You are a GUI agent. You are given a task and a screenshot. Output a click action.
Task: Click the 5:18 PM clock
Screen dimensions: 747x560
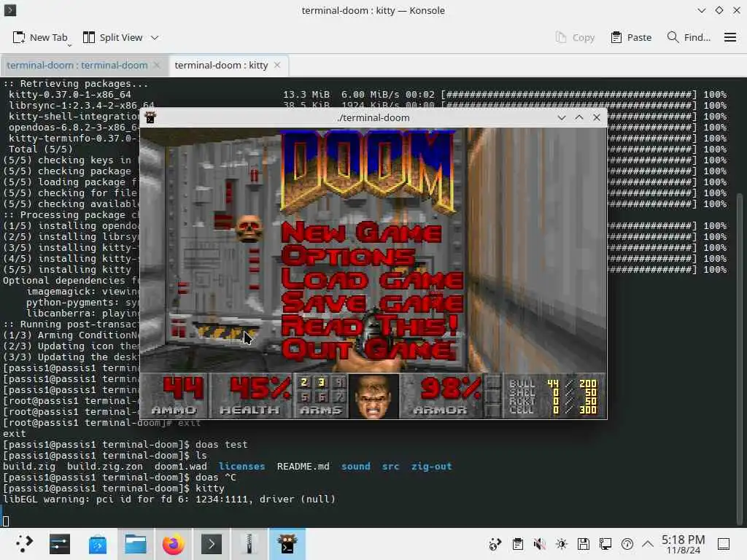[x=683, y=544]
